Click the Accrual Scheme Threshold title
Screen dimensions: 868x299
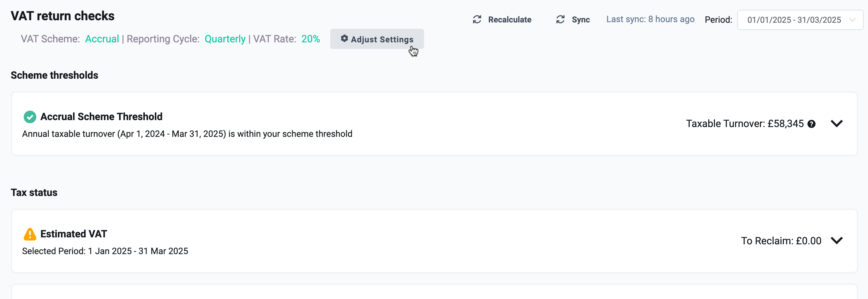(101, 117)
